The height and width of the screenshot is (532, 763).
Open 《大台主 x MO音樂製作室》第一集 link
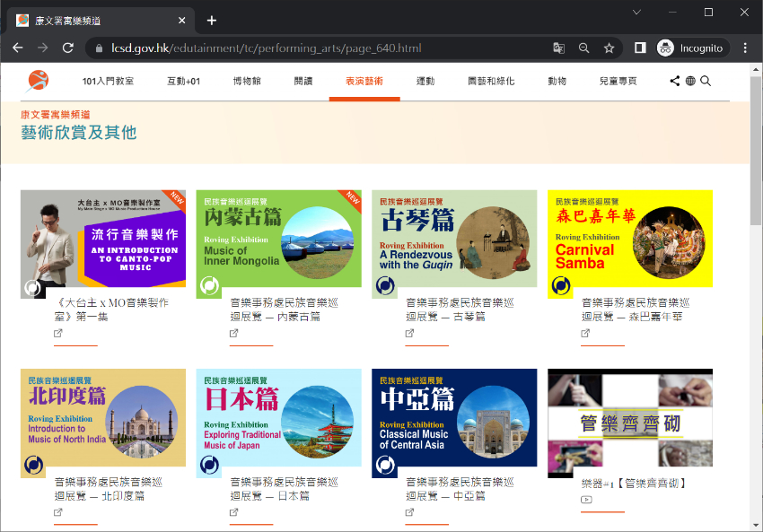tap(111, 310)
